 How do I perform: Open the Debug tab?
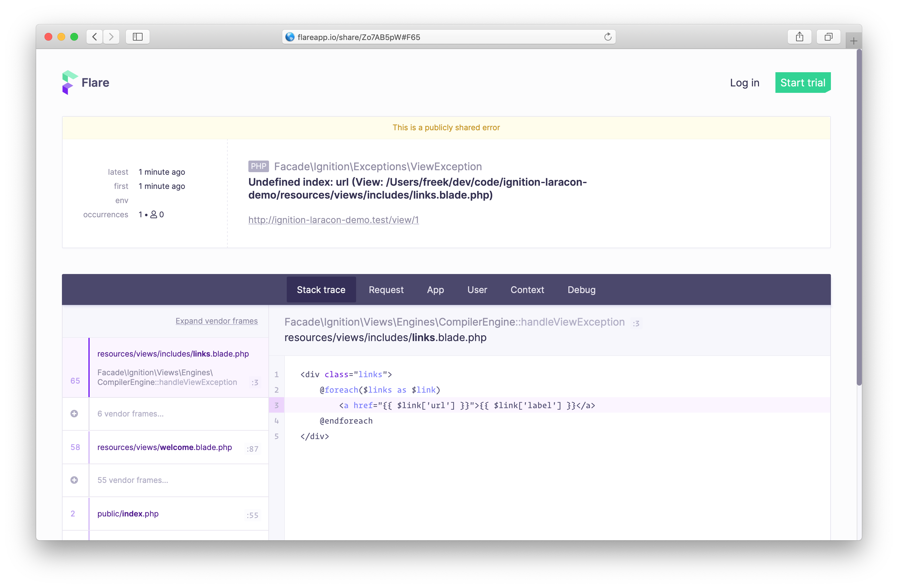click(582, 290)
